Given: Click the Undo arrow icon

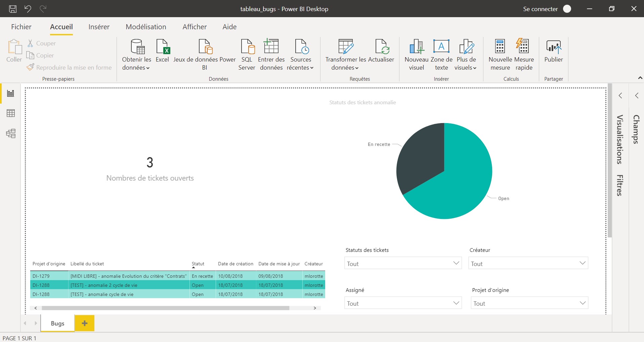Looking at the screenshot, I should [x=28, y=9].
